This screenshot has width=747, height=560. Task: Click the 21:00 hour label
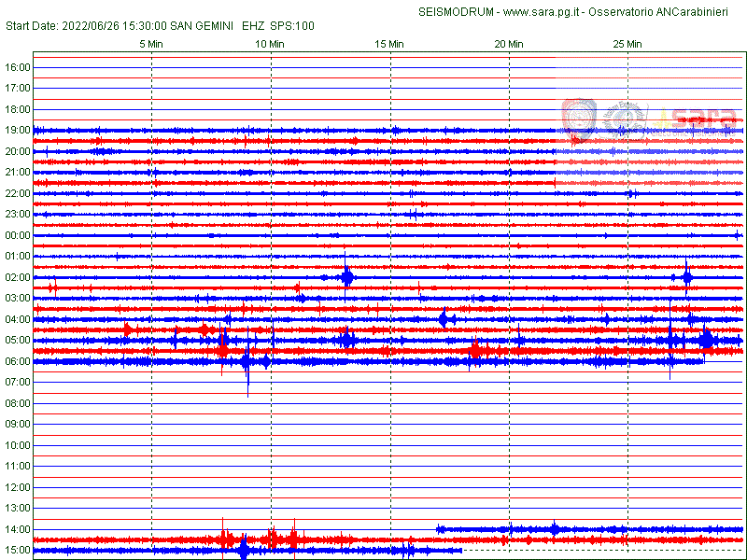click(x=18, y=173)
